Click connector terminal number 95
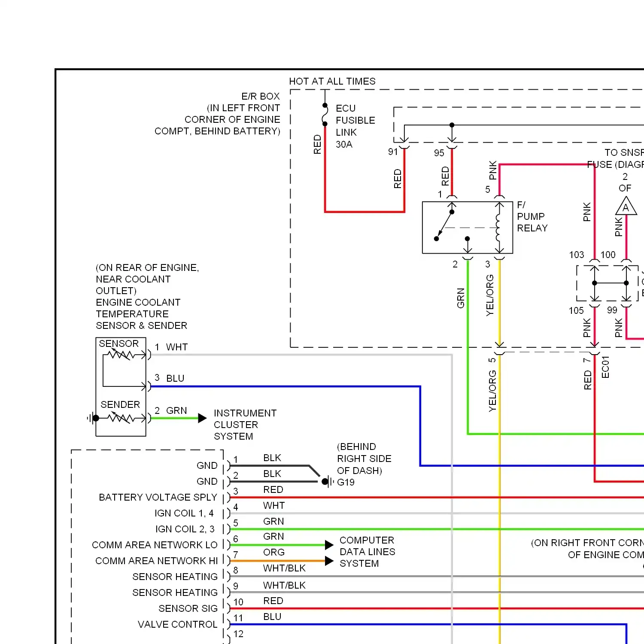 pos(439,153)
